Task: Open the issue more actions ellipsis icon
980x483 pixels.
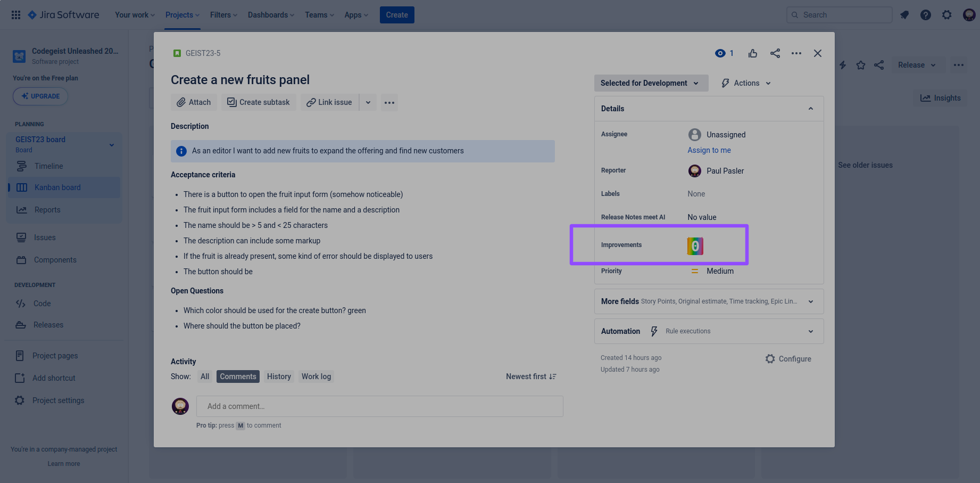Action: click(796, 53)
